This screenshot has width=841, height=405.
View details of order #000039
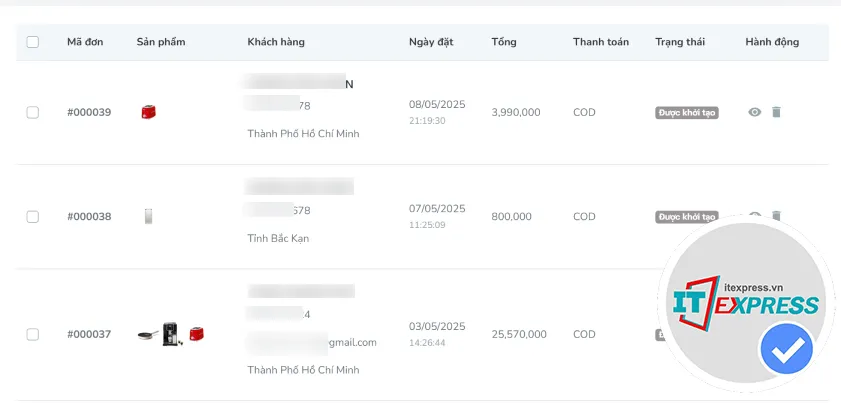click(x=755, y=112)
